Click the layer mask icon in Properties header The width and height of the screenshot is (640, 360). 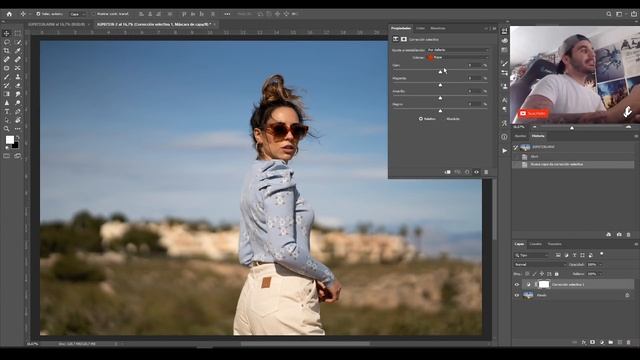(x=404, y=39)
